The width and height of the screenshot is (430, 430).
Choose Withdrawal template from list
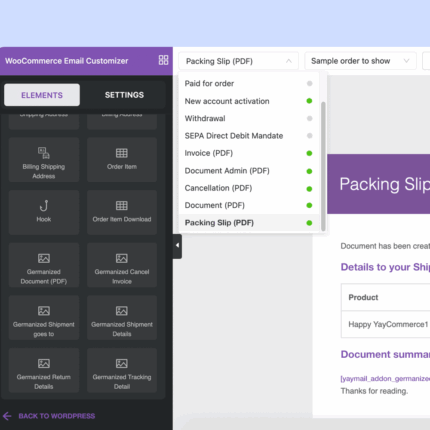pos(248,118)
